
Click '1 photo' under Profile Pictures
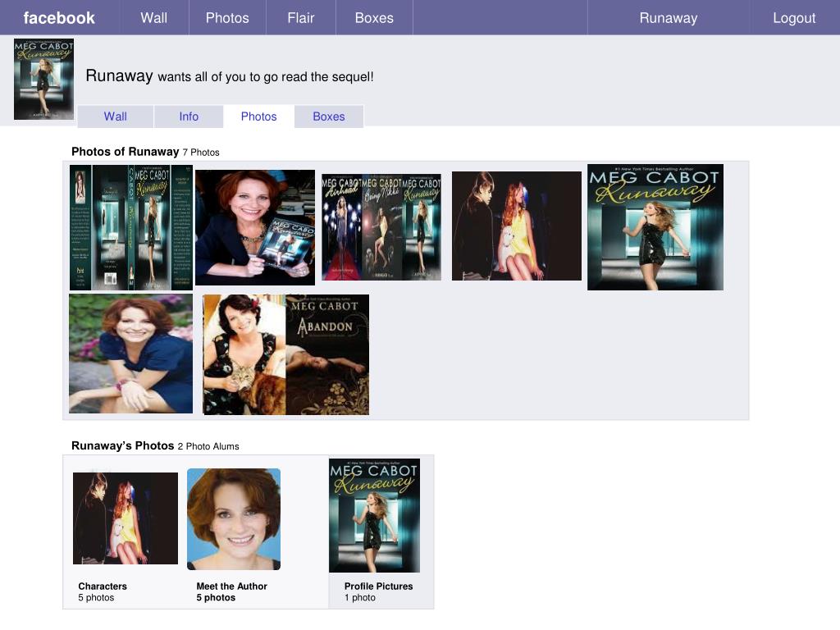[x=359, y=597]
